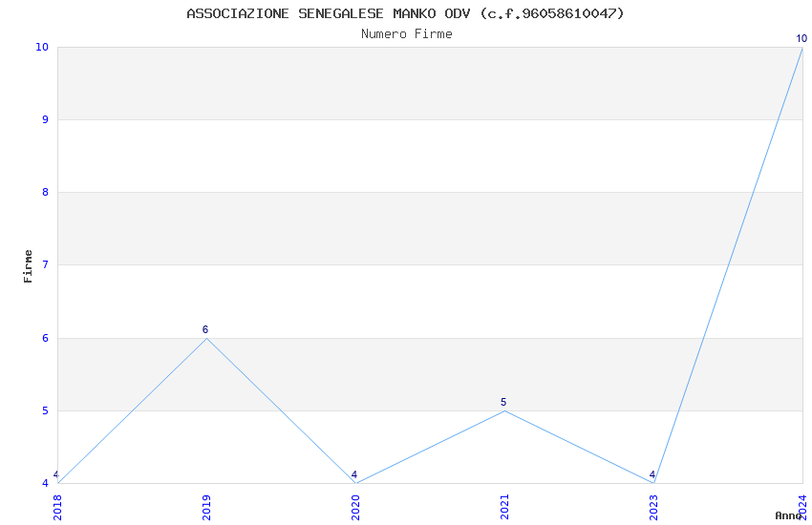Click the chart title ASSOCIAZIONE SENEGALESE MANKO ODV
The width and height of the screenshot is (812, 525).
tap(405, 13)
